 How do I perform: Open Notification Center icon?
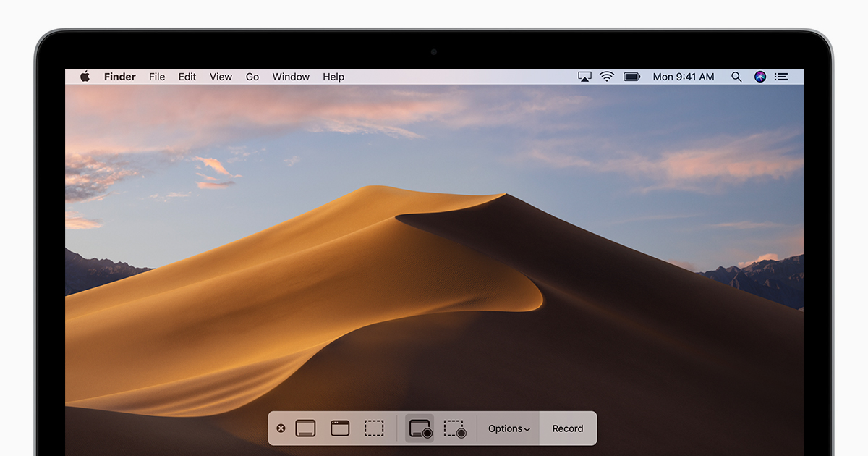[781, 77]
